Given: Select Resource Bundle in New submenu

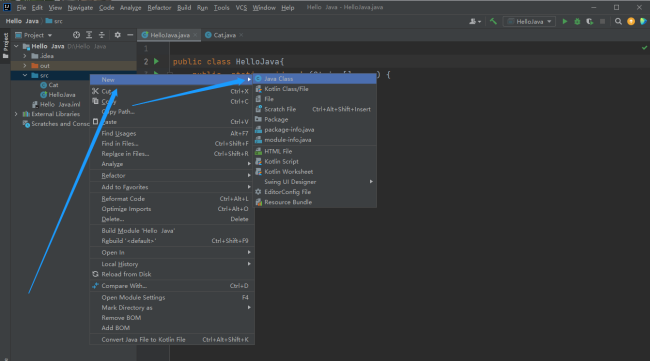Looking at the screenshot, I should (x=315, y=202).
